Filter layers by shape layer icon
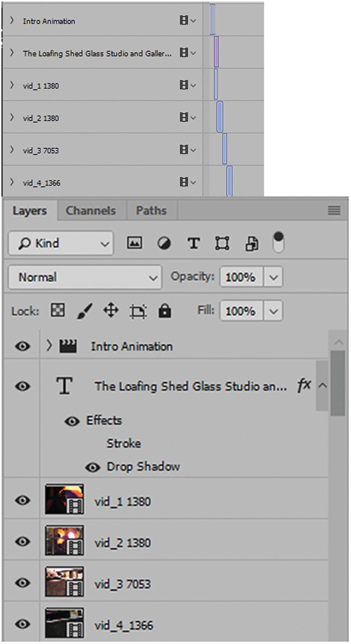The width and height of the screenshot is (351, 644). [222, 244]
